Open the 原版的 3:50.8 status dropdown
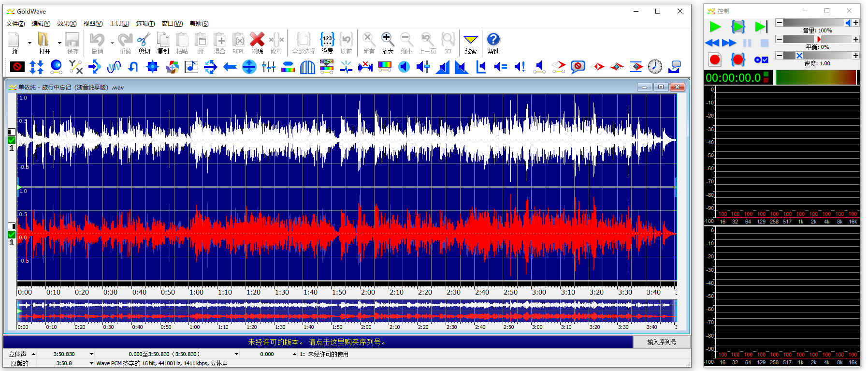 coord(91,363)
